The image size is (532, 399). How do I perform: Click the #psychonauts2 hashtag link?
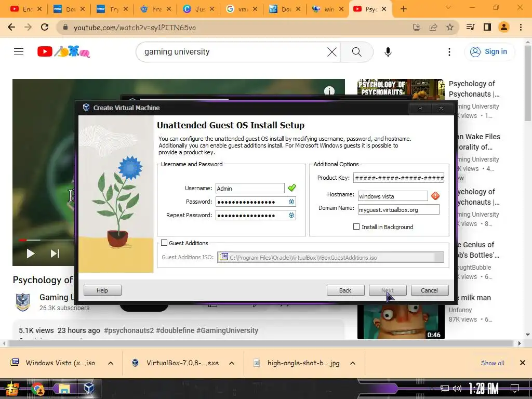click(x=129, y=330)
